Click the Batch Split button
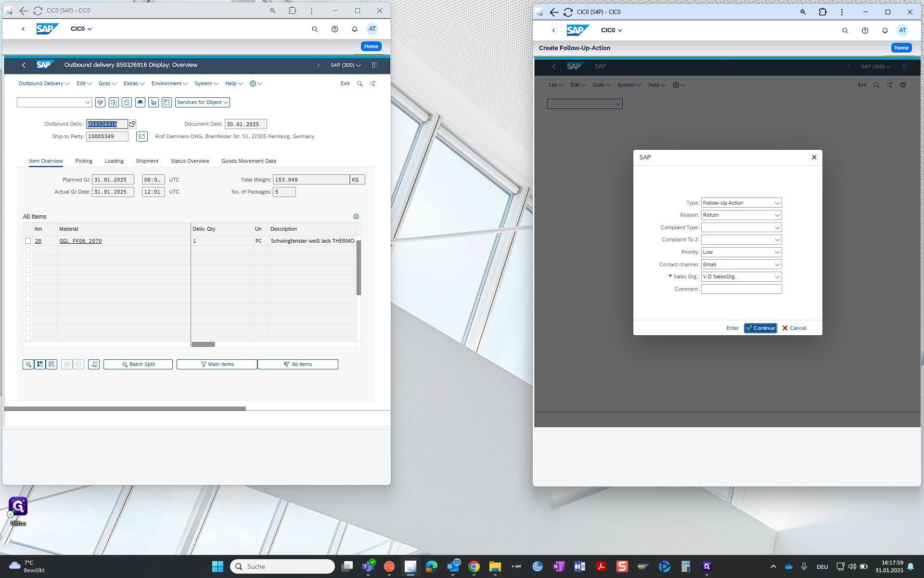 coord(138,365)
